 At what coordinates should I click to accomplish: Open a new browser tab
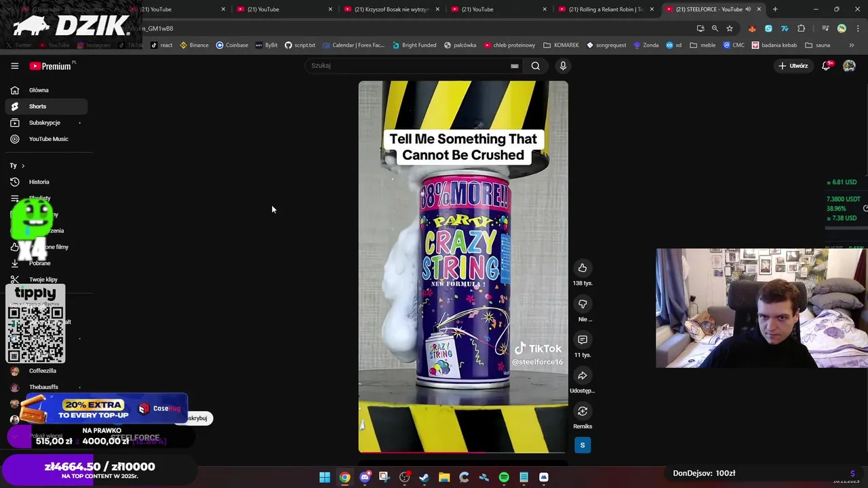775,9
